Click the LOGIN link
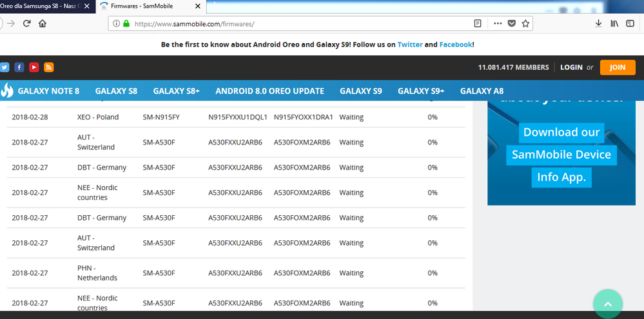 [571, 67]
